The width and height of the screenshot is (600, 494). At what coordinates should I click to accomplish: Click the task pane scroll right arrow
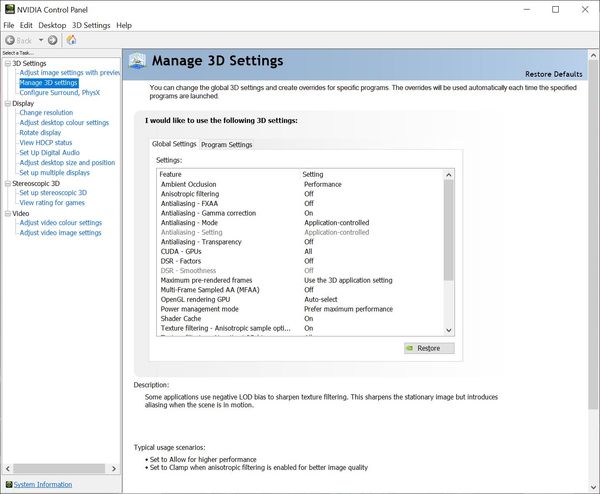[114, 468]
